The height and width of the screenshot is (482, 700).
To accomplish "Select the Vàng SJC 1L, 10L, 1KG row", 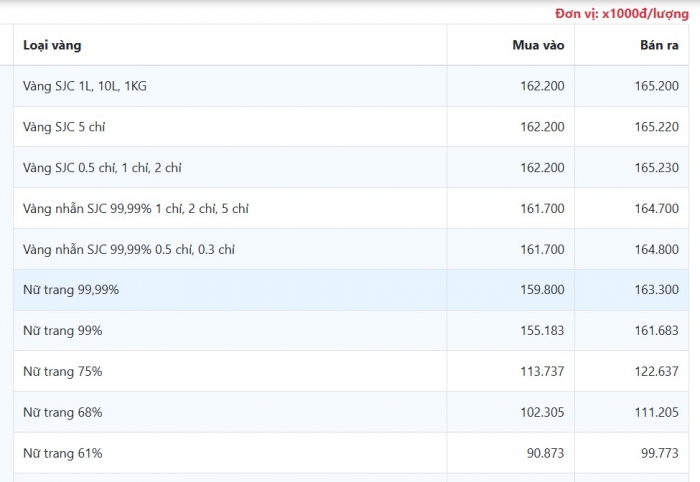I will click(x=351, y=86).
